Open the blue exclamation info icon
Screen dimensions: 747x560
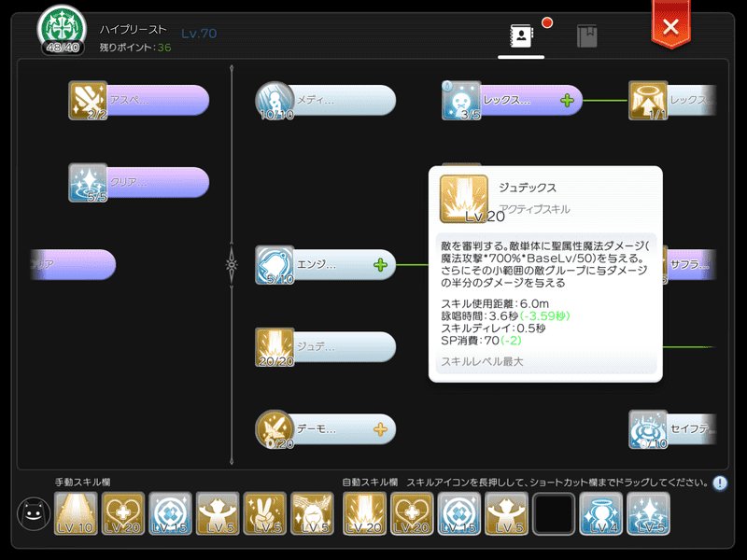pyautogui.click(x=720, y=483)
